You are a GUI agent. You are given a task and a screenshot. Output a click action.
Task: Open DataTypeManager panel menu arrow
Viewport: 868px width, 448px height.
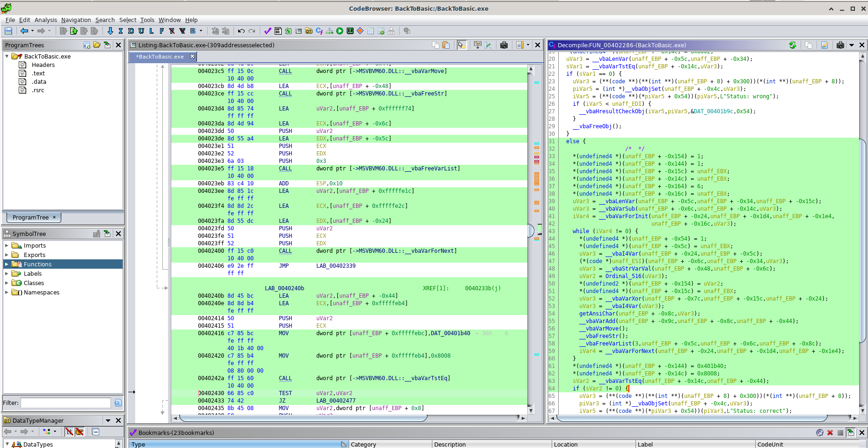pos(108,420)
